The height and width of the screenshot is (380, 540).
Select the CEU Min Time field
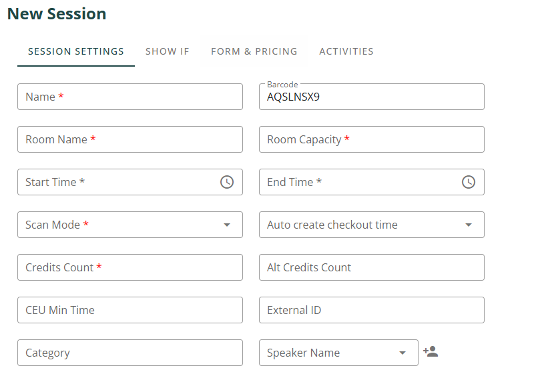[130, 310]
